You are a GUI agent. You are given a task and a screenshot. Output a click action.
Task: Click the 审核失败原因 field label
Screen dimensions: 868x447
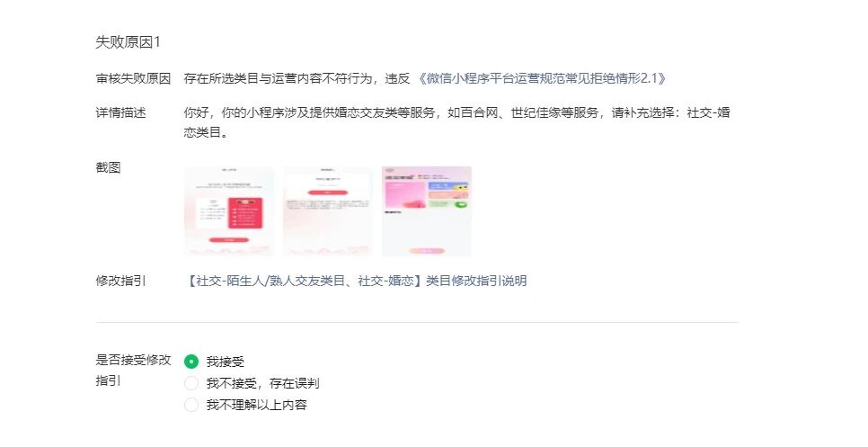pyautogui.click(x=133, y=78)
